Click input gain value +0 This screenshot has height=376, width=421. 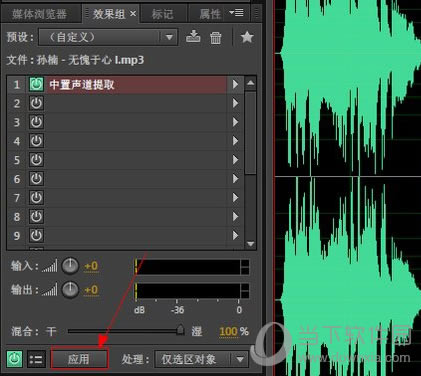coord(91,266)
